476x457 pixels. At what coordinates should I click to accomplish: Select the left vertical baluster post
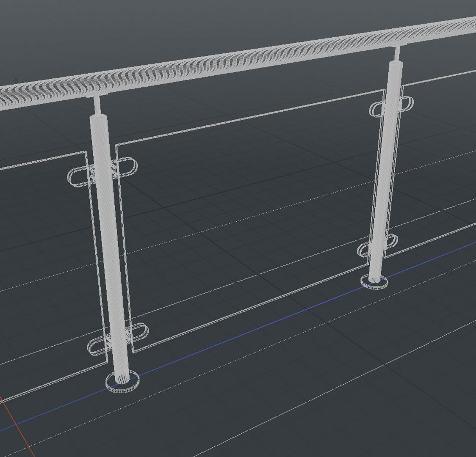point(110,249)
